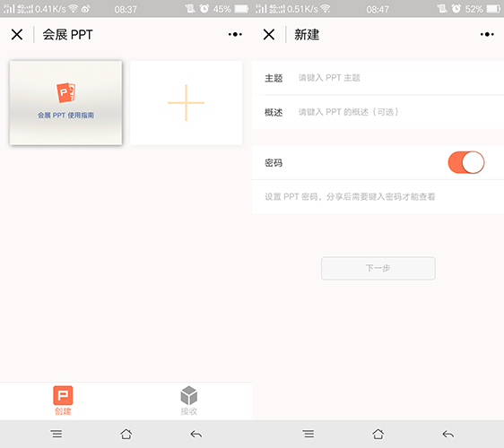Focus the 概述 PPT description input field
The image size is (504, 448).
[378, 112]
